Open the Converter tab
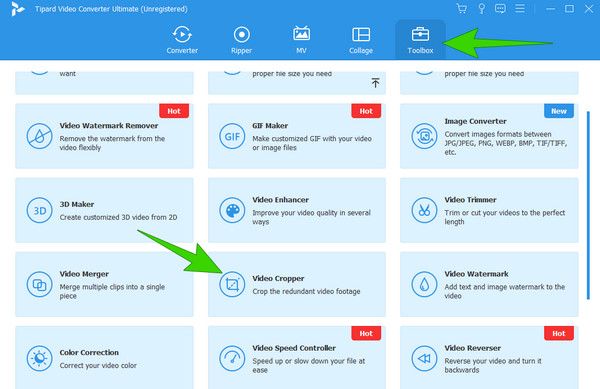The image size is (600, 389). tap(182, 40)
